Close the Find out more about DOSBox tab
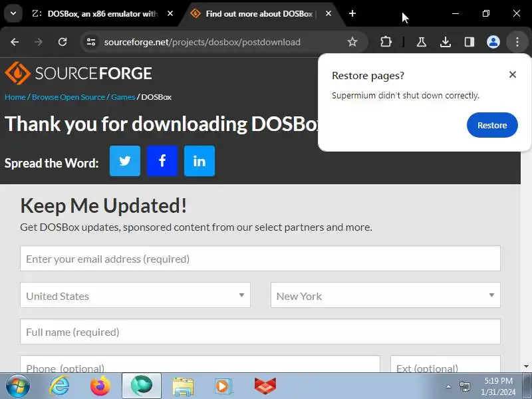The width and height of the screenshot is (532, 399). tap(329, 13)
